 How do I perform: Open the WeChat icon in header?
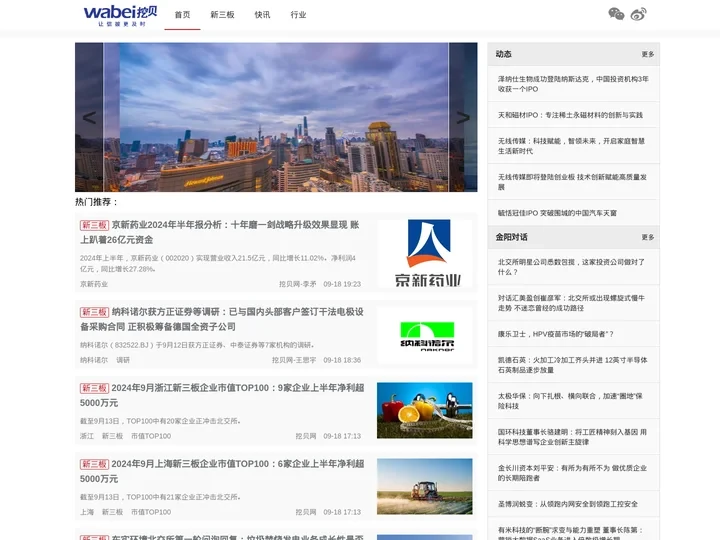[x=616, y=14]
